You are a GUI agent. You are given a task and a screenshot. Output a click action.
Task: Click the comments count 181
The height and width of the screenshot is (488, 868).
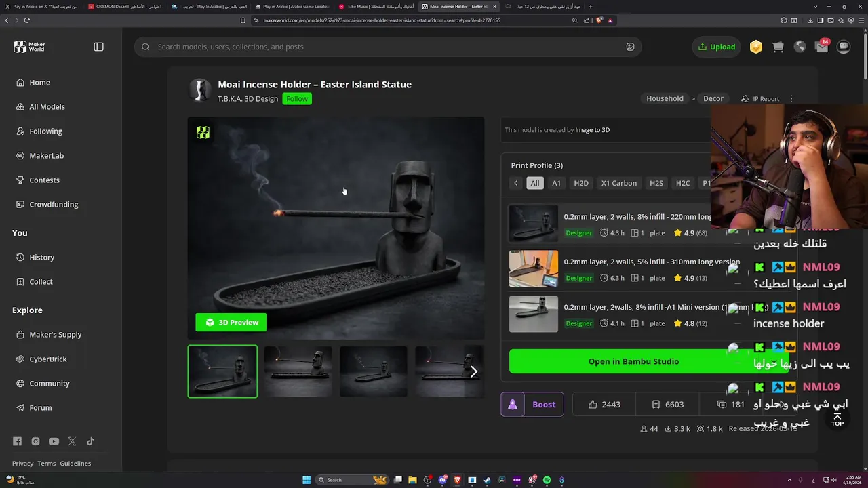tap(731, 405)
